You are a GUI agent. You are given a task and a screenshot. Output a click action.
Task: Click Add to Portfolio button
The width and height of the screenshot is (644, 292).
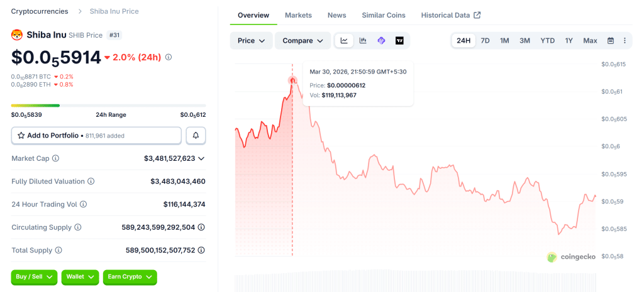click(96, 136)
